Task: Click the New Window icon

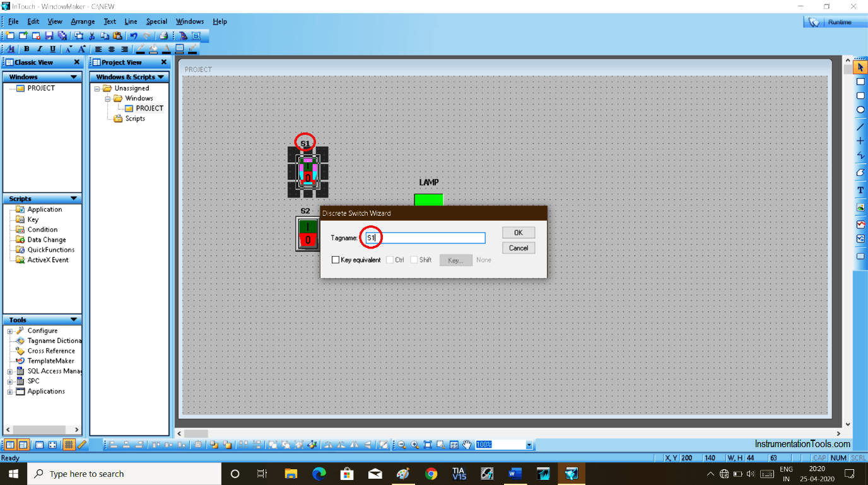Action: point(10,35)
